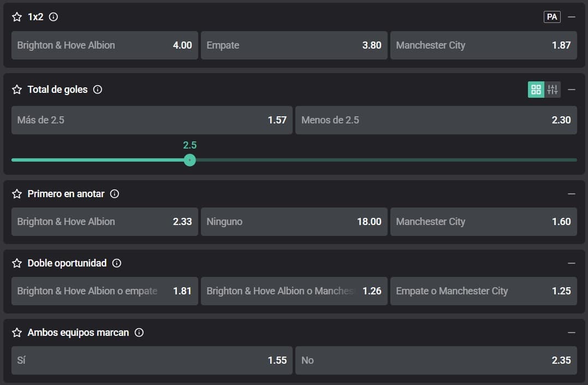Open info icon next to Total de goles
This screenshot has width=588, height=385.
(x=98, y=90)
